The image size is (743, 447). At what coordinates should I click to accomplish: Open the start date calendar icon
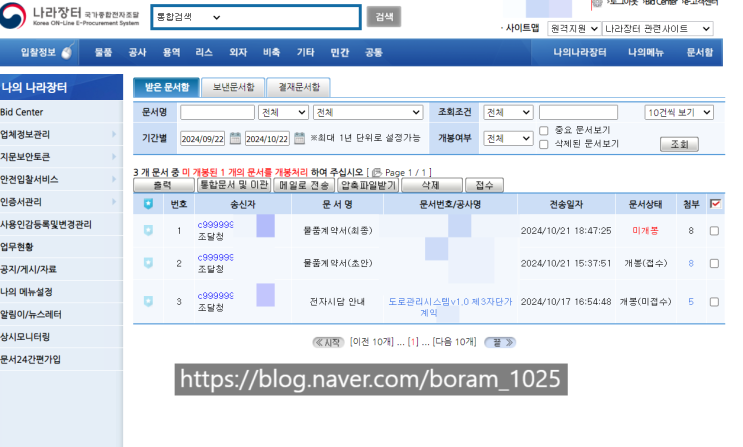pyautogui.click(x=235, y=138)
